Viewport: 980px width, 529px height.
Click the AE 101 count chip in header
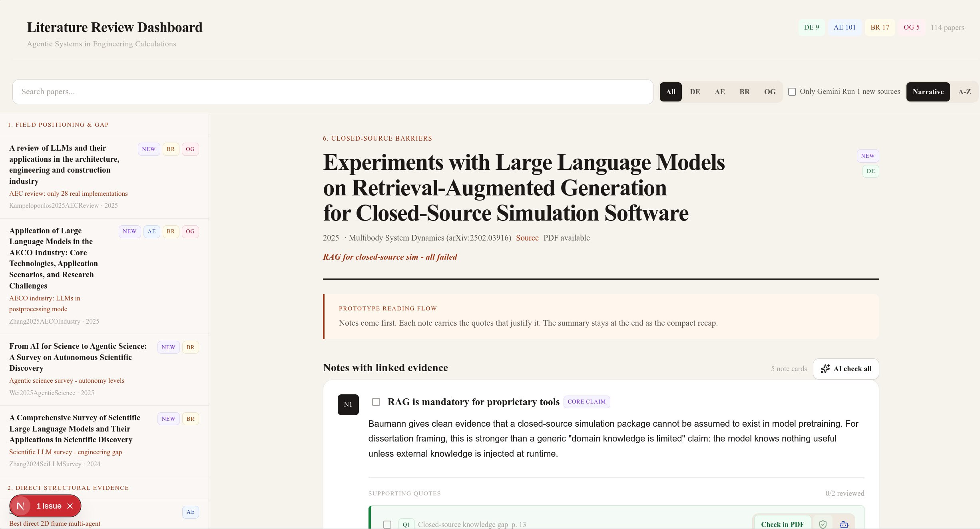844,27
